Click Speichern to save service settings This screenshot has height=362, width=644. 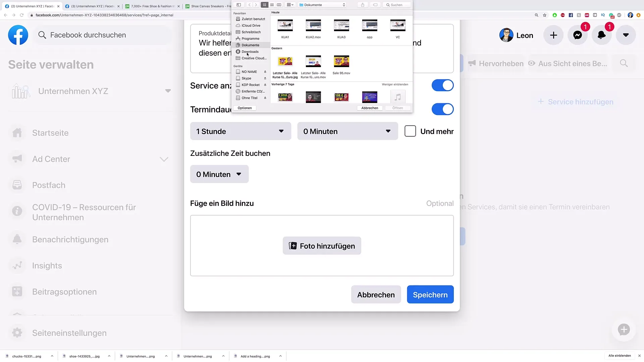pyautogui.click(x=430, y=294)
